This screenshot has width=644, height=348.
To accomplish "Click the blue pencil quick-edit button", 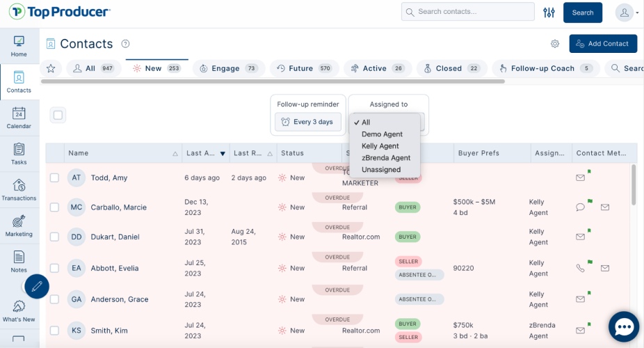I will tap(37, 286).
